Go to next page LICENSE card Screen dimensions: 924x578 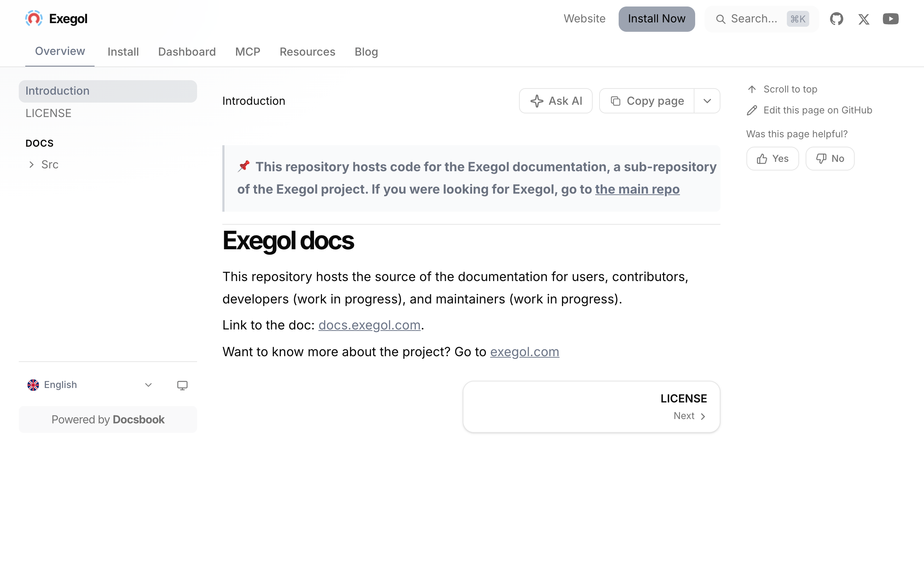click(x=592, y=407)
